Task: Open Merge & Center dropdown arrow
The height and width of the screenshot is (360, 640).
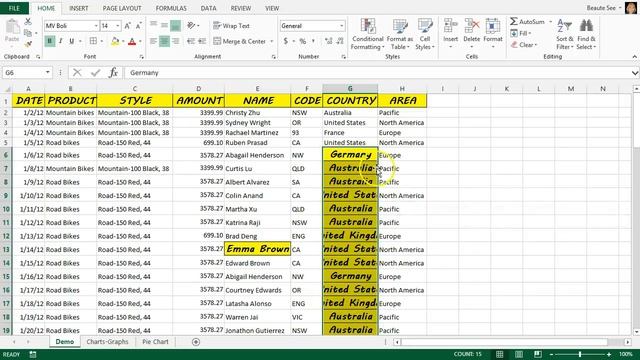Action: 272,41
